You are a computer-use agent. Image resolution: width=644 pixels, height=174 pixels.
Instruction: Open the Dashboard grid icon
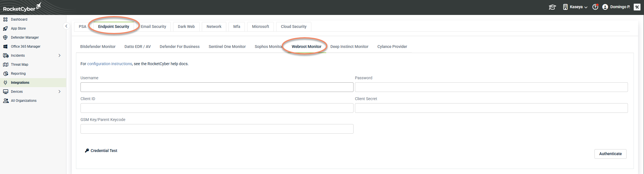pos(5,19)
